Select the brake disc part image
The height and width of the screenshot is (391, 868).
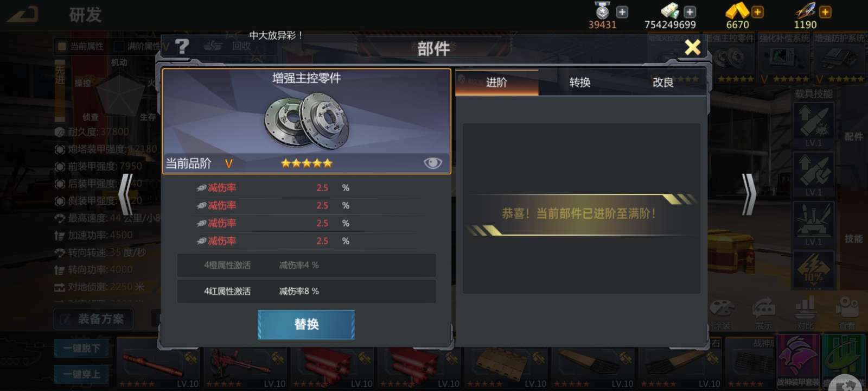click(x=307, y=119)
